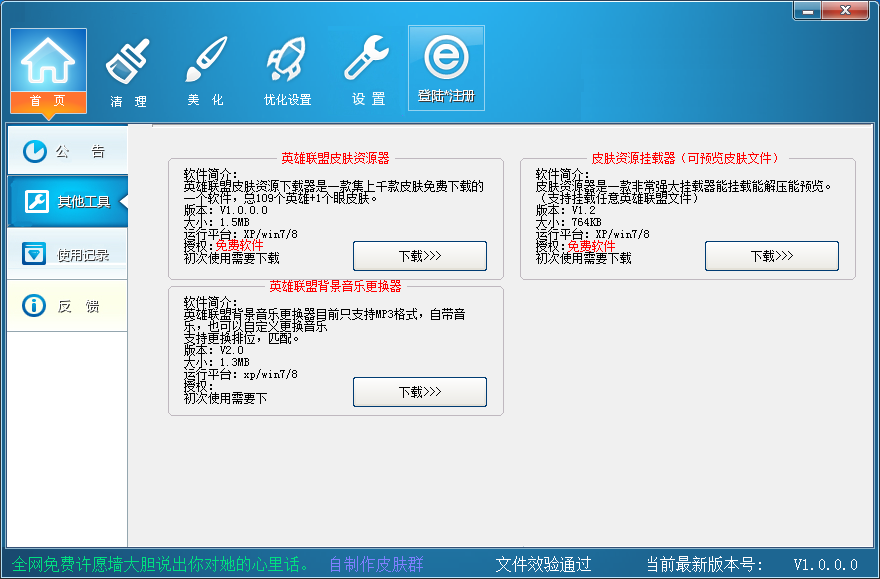Open the 登陆*注册 login register icon
This screenshot has width=880, height=579.
[x=446, y=68]
